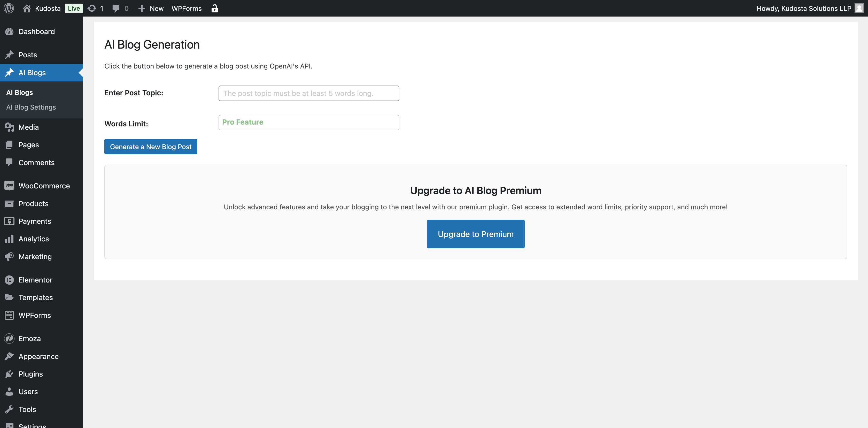Open AI Blog Settings submenu
This screenshot has width=868, height=428.
click(x=31, y=107)
